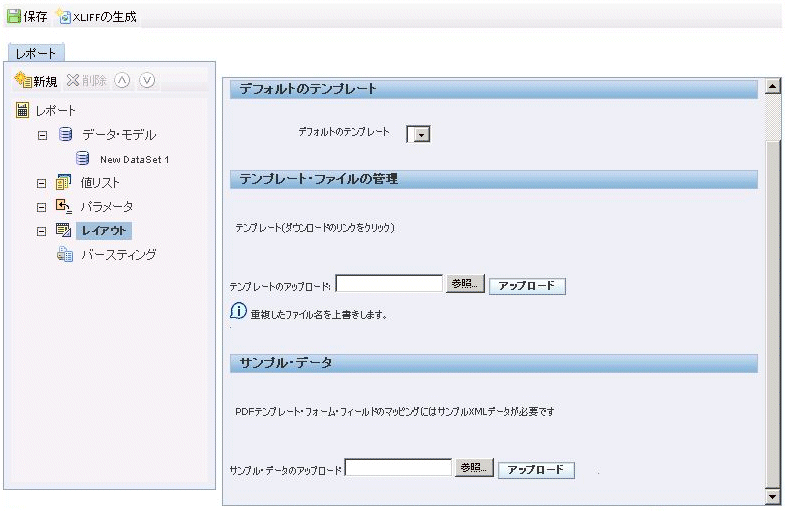Click the scrollbar down arrow

click(773, 496)
